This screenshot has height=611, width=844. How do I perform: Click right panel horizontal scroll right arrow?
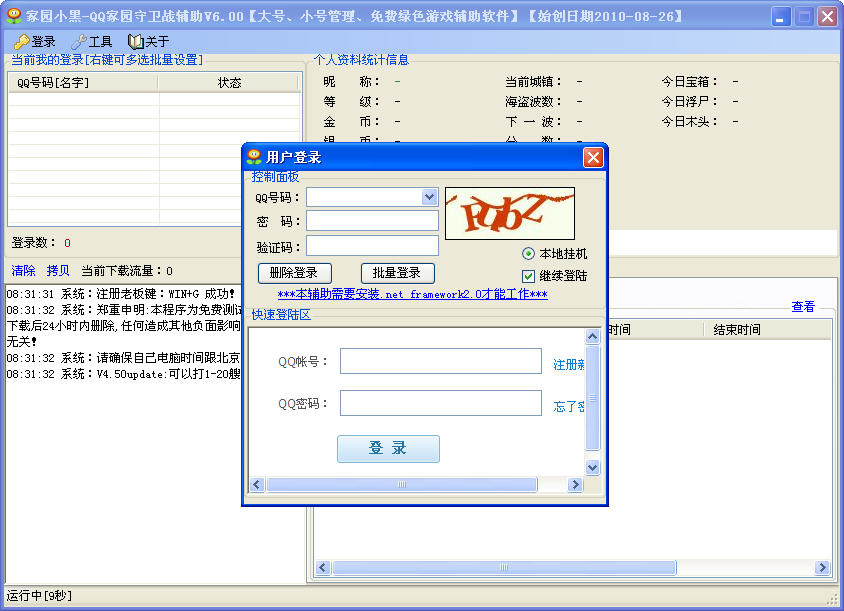(x=822, y=567)
